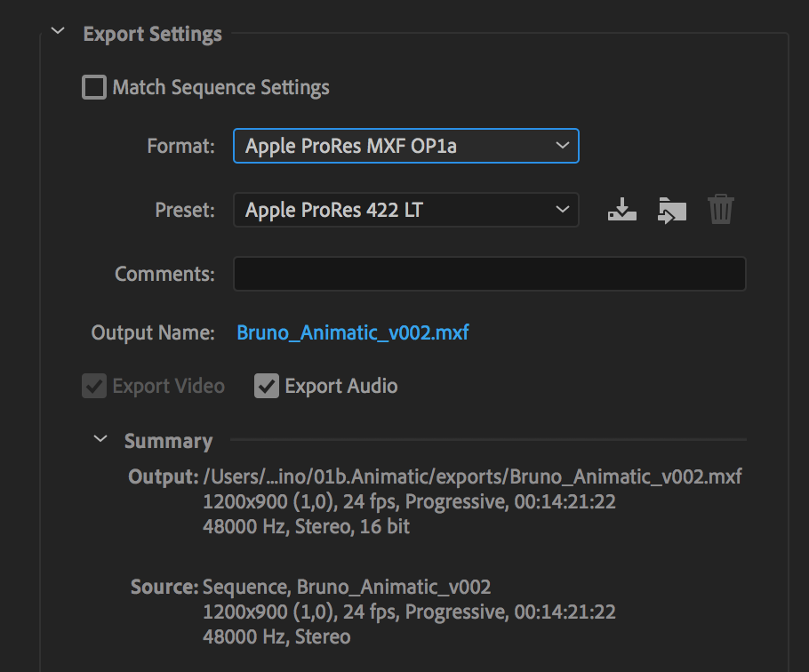Click the Save Preset download-arrow icon

point(621,210)
